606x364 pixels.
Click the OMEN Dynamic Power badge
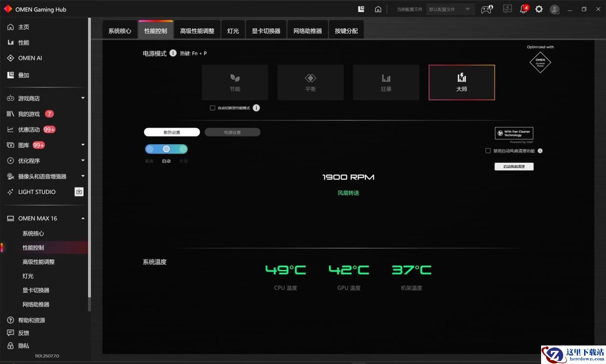(540, 62)
